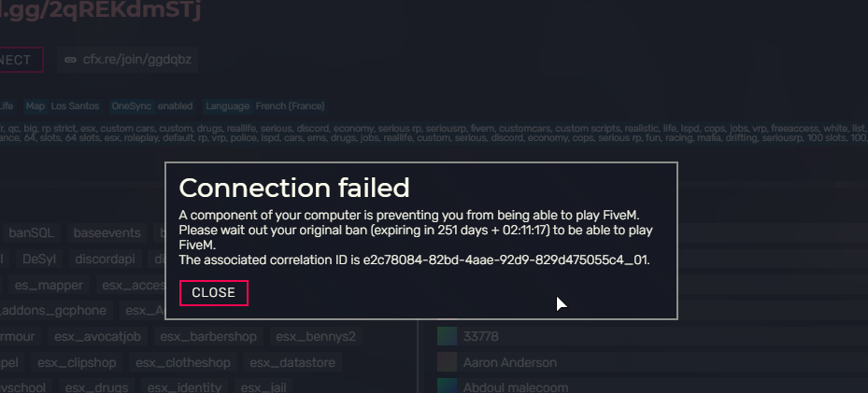Select the banSQL resource tag
This screenshot has height=393, width=868.
32,233
